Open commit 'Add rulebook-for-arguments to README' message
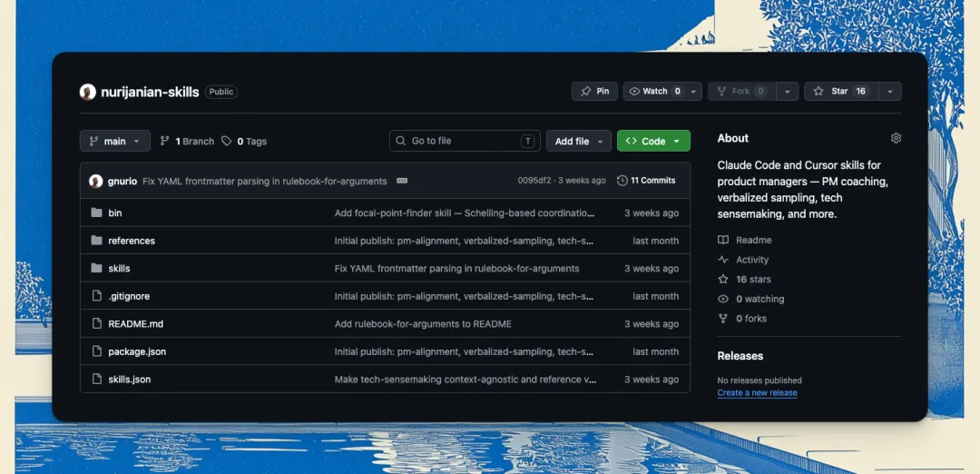This screenshot has height=474, width=980. point(423,323)
